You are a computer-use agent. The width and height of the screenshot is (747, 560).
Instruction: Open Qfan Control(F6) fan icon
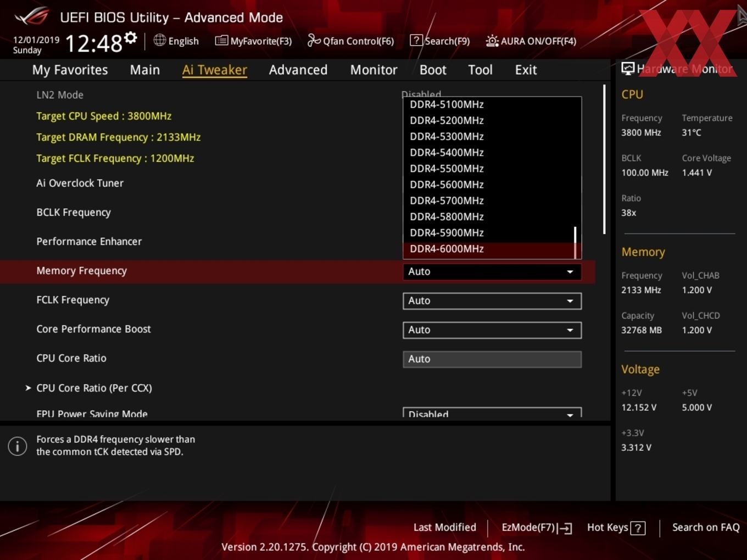click(314, 40)
